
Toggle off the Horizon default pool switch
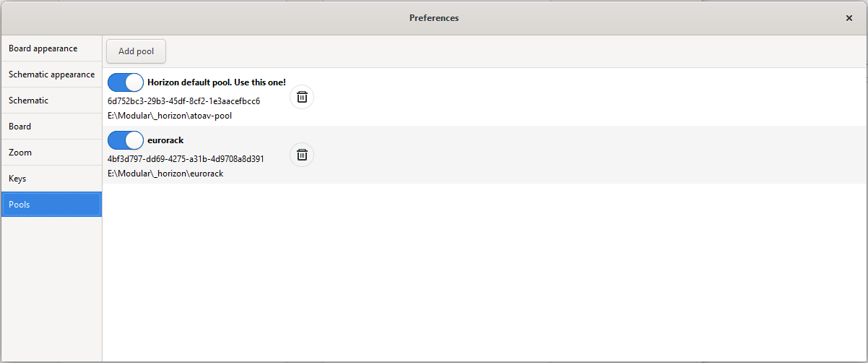click(x=126, y=82)
